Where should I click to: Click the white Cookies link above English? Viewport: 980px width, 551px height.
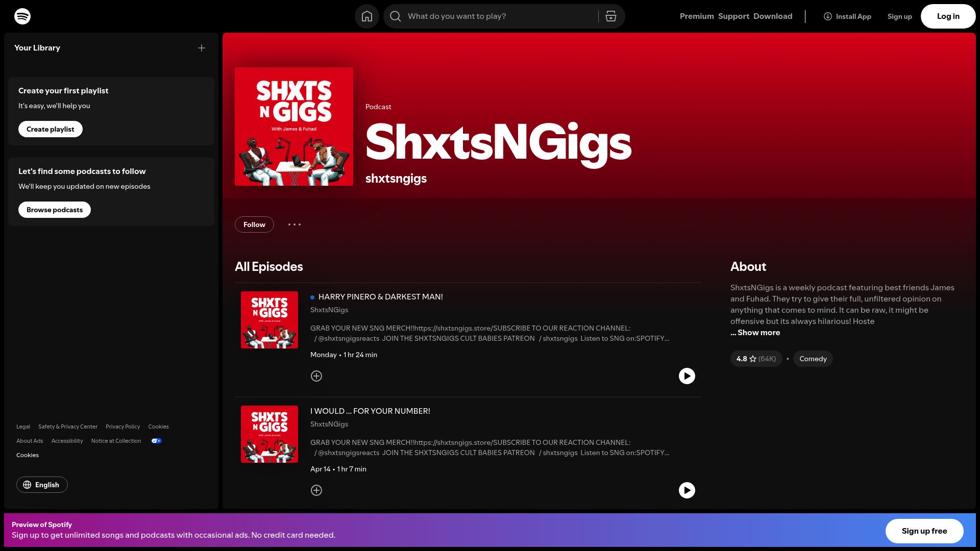click(x=28, y=455)
